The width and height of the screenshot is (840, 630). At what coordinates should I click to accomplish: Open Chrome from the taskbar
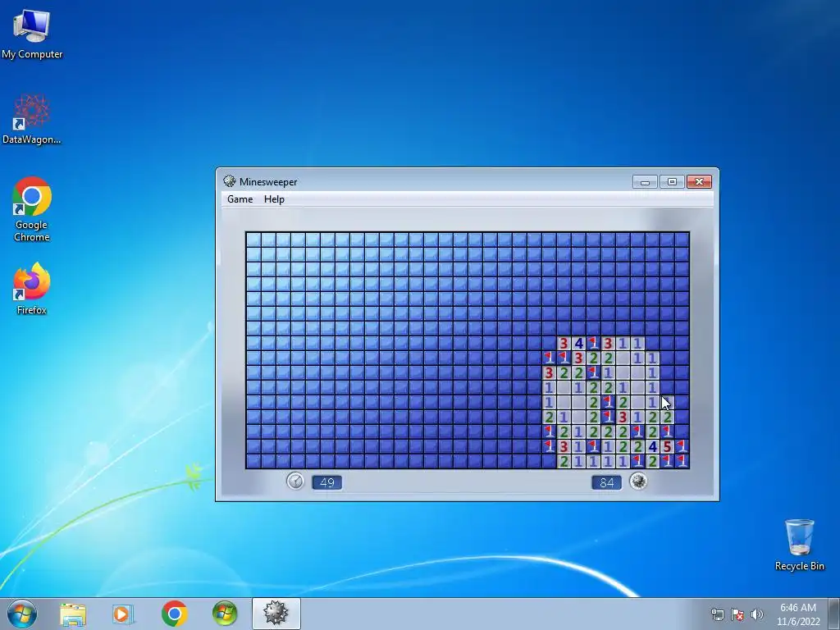pos(174,614)
